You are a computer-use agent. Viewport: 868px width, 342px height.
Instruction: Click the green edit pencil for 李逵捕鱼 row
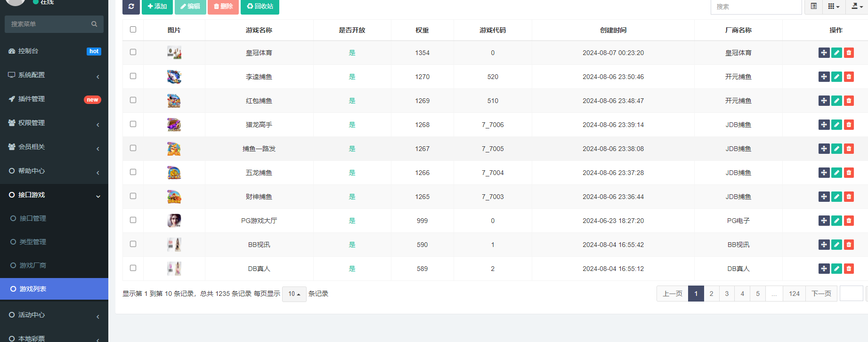tap(836, 77)
